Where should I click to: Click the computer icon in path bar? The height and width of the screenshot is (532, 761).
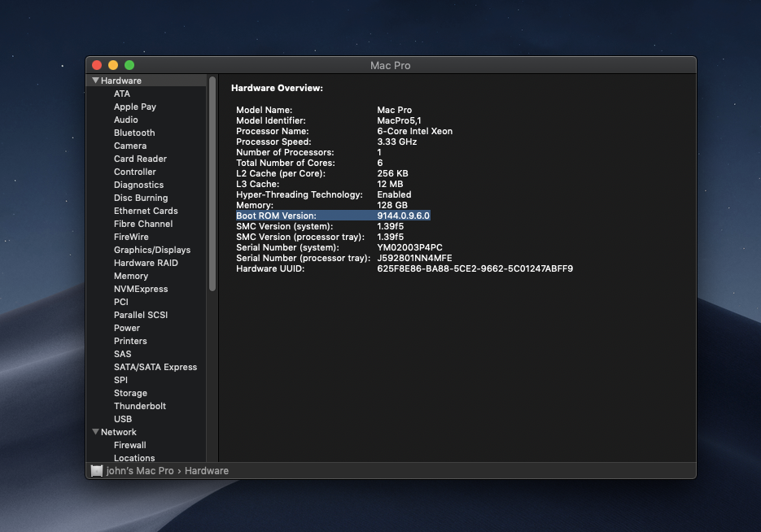click(97, 471)
